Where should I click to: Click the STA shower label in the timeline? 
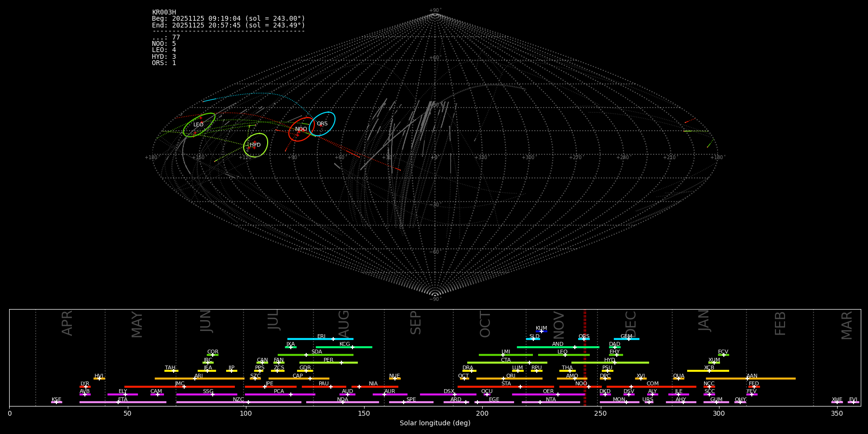[506, 384]
